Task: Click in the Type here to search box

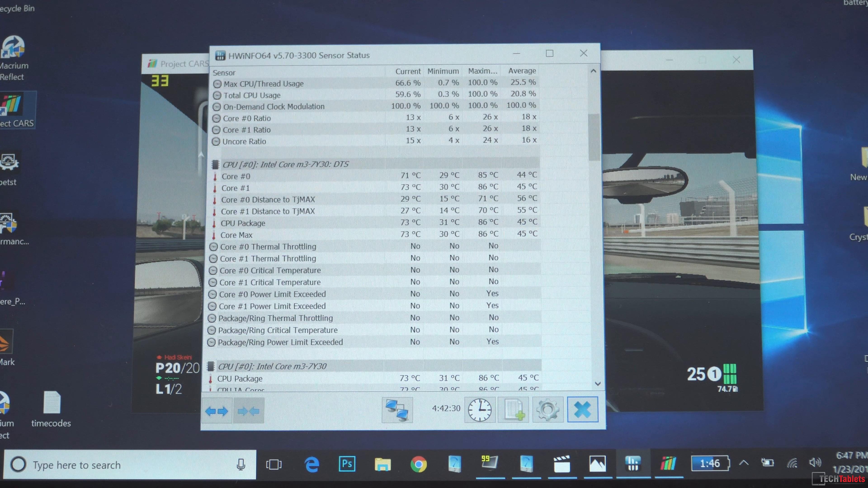Action: coord(130,465)
